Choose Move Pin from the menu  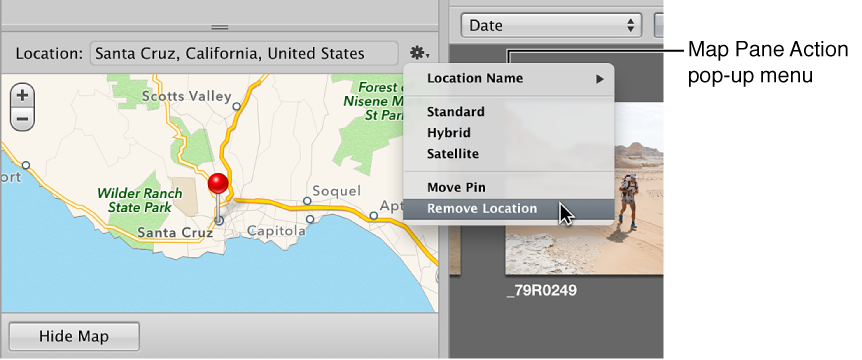[509, 187]
